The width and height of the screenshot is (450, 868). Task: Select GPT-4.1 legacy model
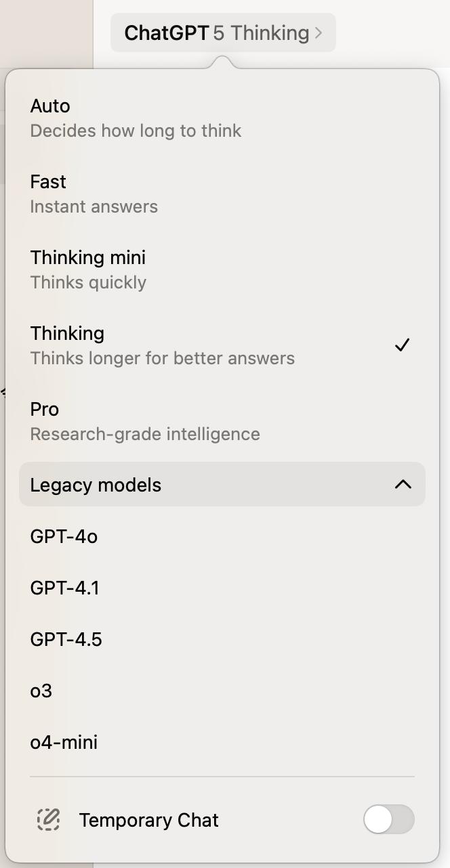tap(65, 588)
